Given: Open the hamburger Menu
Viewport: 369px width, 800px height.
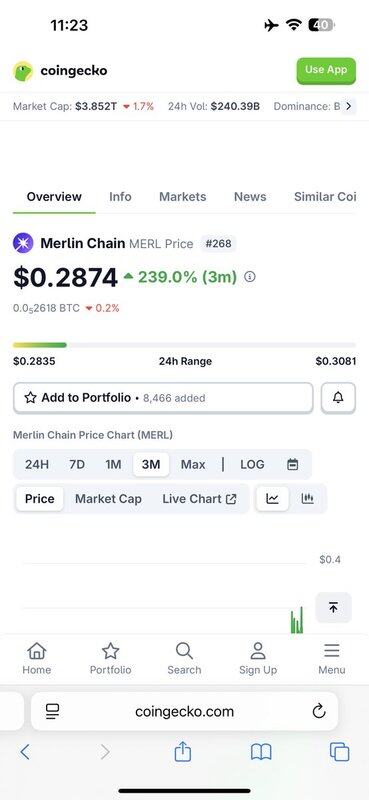Looking at the screenshot, I should point(332,659).
